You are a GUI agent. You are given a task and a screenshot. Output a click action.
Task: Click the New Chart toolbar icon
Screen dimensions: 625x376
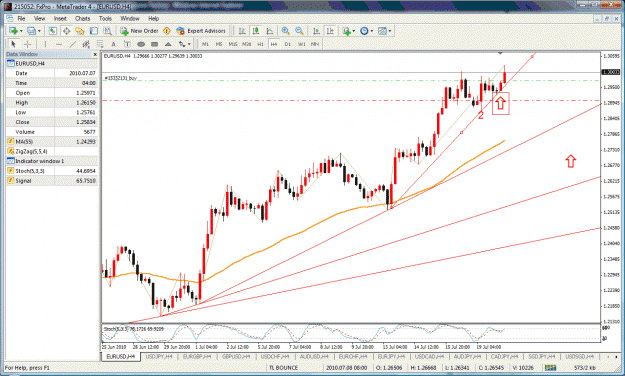click(x=13, y=31)
